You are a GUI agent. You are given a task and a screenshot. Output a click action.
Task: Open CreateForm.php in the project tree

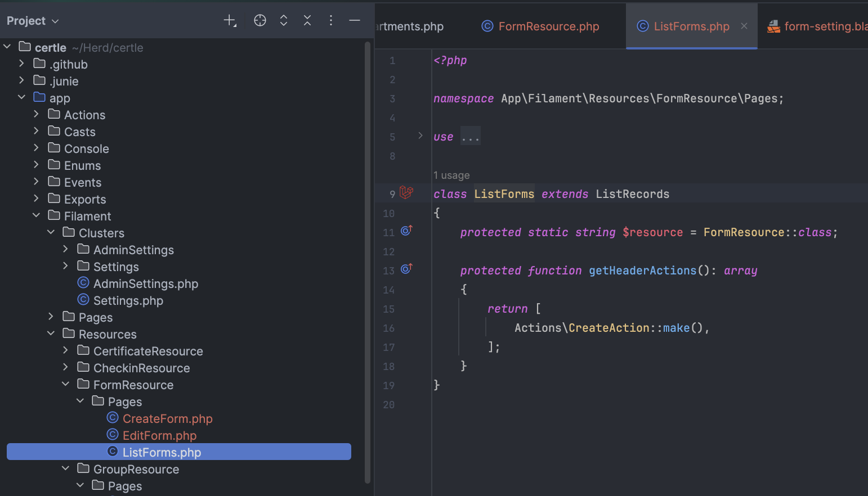pos(167,418)
